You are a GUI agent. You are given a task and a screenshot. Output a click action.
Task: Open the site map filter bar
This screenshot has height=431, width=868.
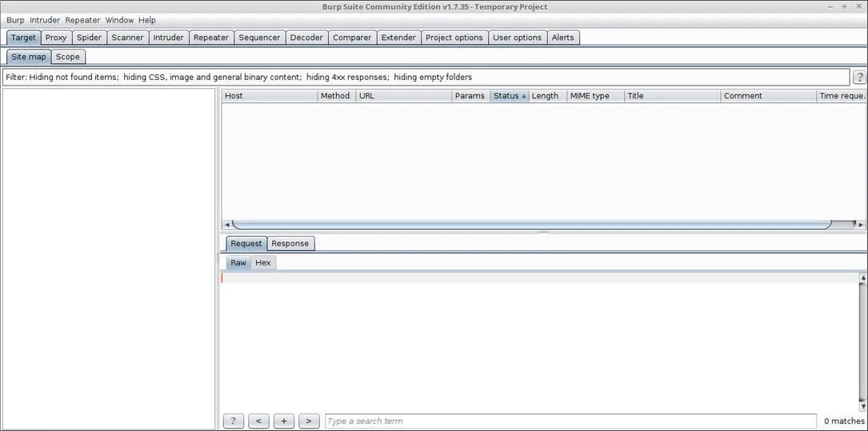(x=424, y=78)
